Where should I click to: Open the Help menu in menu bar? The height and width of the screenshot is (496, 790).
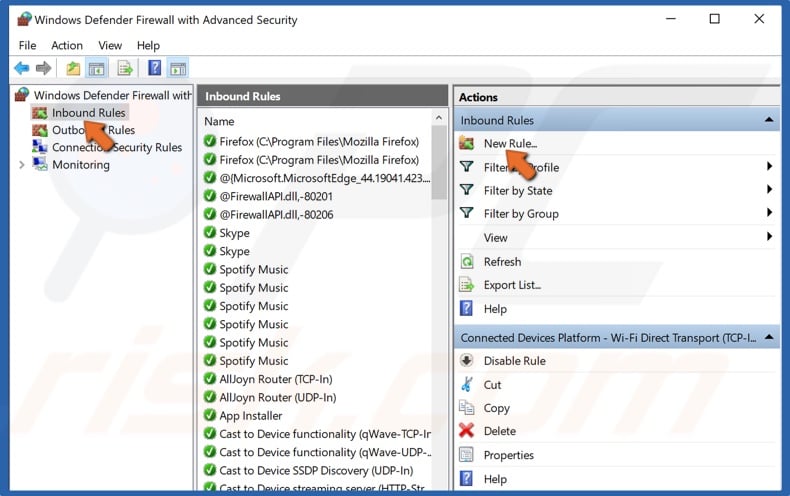pyautogui.click(x=148, y=45)
